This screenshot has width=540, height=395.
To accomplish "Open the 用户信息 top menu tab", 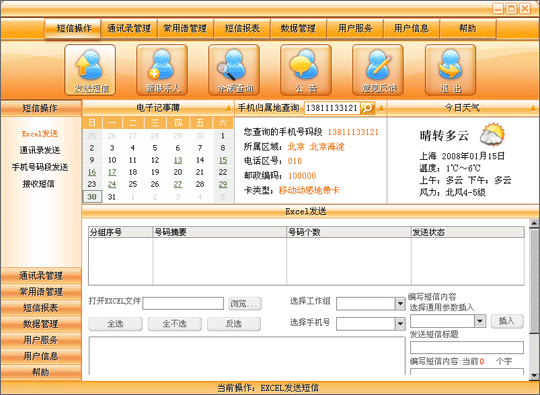I will (x=411, y=29).
